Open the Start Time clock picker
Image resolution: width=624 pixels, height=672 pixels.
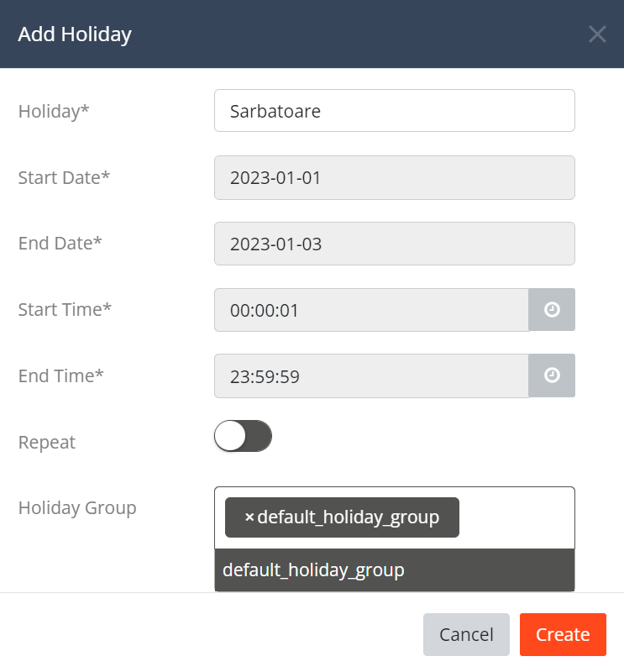(x=552, y=309)
